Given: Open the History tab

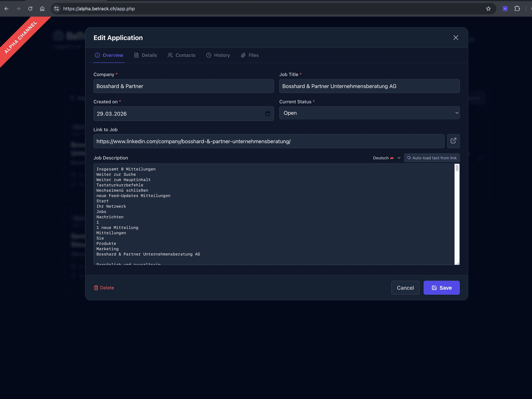Looking at the screenshot, I should (x=218, y=55).
